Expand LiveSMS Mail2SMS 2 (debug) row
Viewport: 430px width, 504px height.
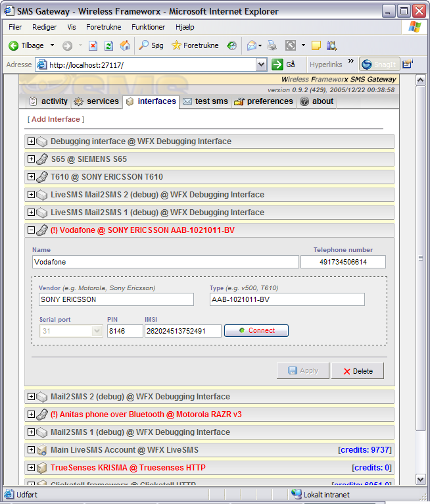click(x=31, y=195)
